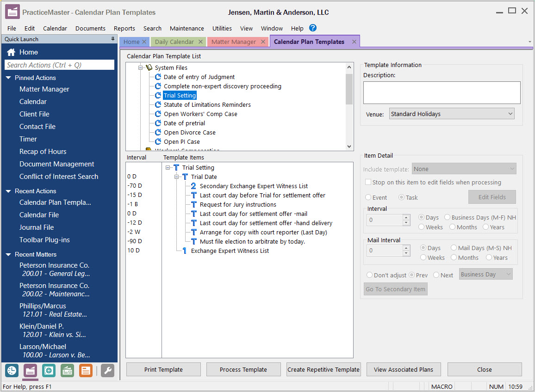The width and height of the screenshot is (535, 392).
Task: Open the Timer icon in Quick Launch bottom bar
Action: (x=12, y=371)
